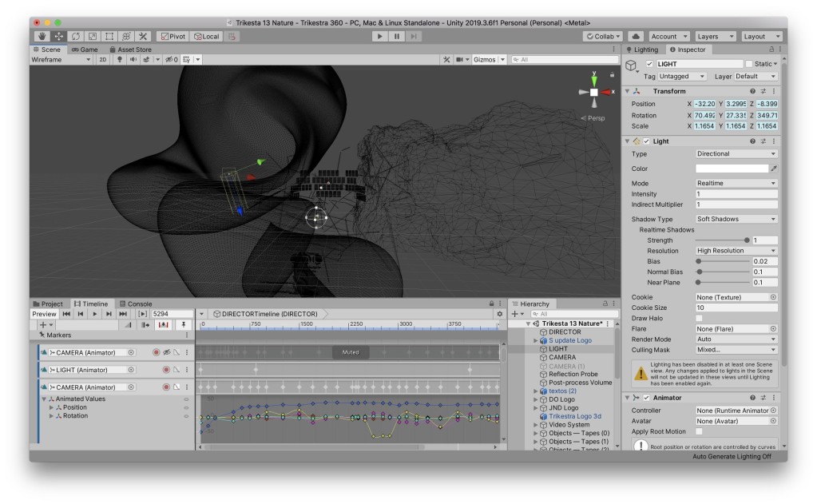Expand the Position property under Animated Values
This screenshot has height=504, width=817.
click(52, 407)
